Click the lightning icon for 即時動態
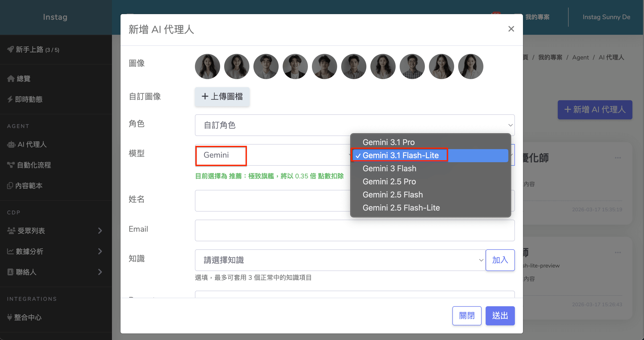The image size is (644, 340). coord(10,99)
